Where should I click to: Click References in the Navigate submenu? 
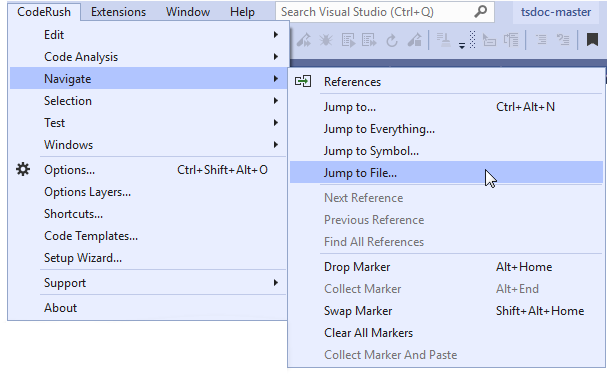(446, 82)
